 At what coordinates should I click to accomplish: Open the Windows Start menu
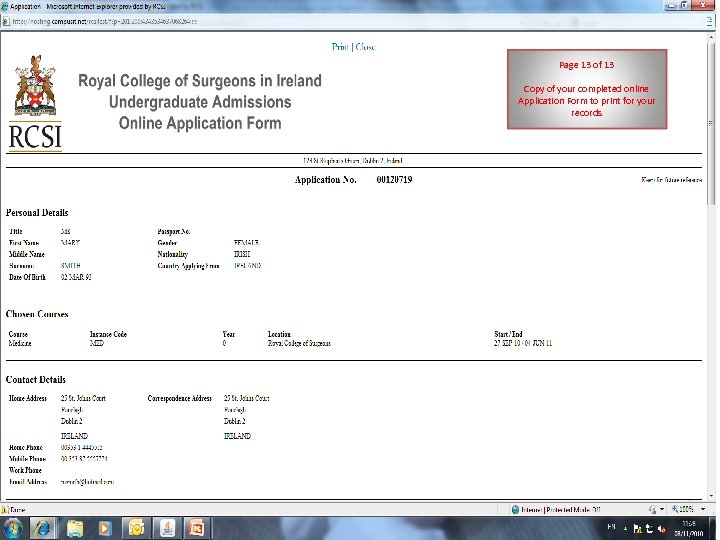tap(13, 529)
